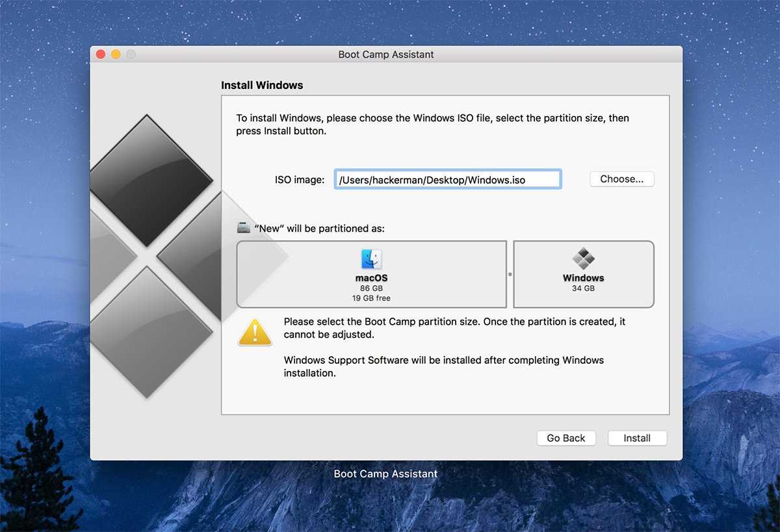This screenshot has height=532, width=780.
Task: Click the "ISO image:" label
Action: (x=300, y=180)
